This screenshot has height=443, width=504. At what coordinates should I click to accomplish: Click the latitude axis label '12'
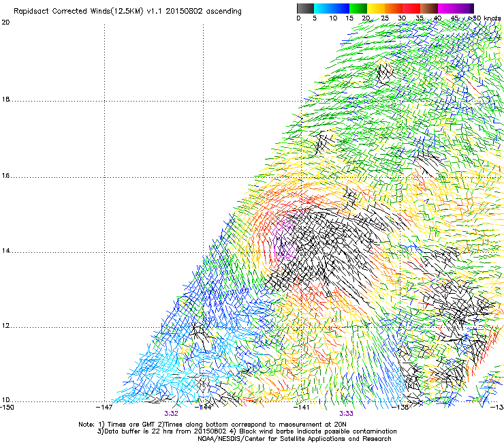coord(5,326)
